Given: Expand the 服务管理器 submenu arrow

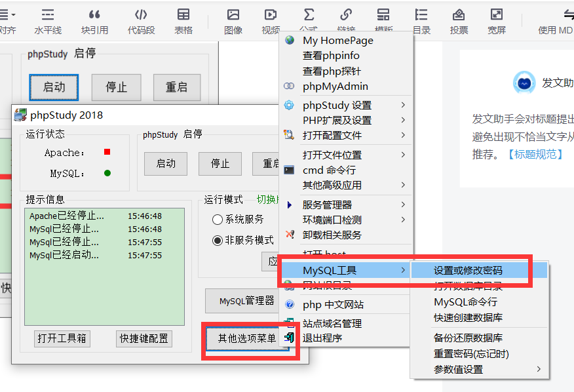Looking at the screenshot, I should click(x=403, y=205).
